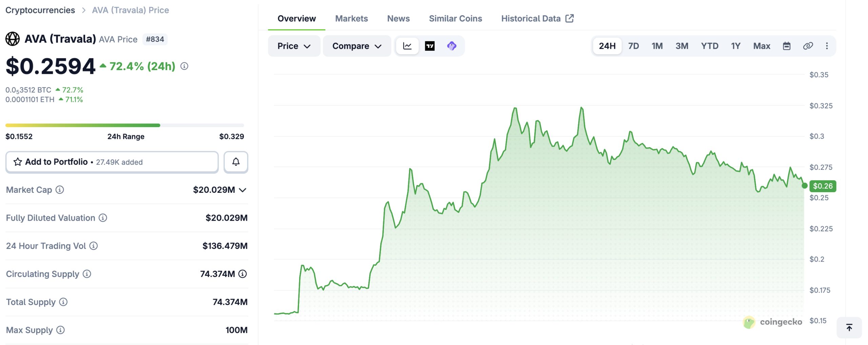Switch to the Similar Coins tab
Screen dimensions: 868x345
pyautogui.click(x=455, y=19)
